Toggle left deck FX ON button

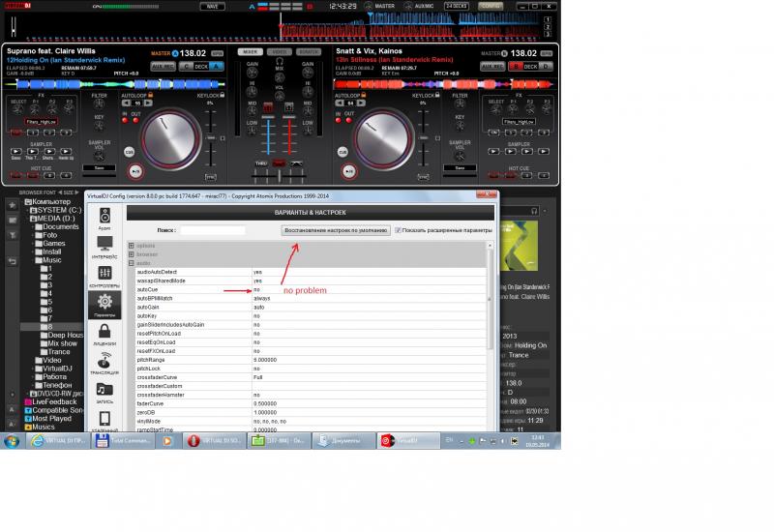point(16,133)
